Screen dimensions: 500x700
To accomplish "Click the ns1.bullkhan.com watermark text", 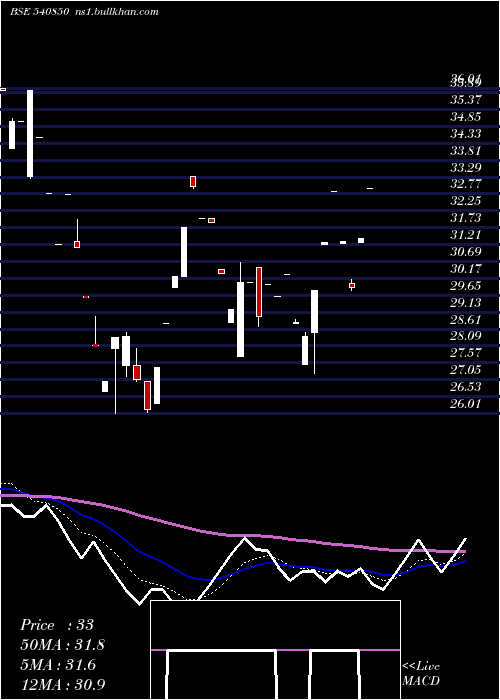I will coord(116,12).
